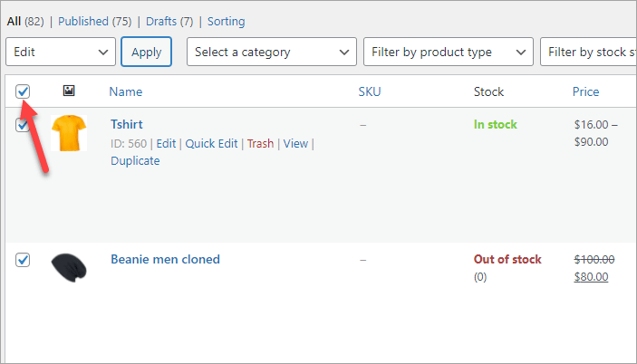The width and height of the screenshot is (637, 364).
Task: Move Tshirt to Trash
Action: [260, 144]
